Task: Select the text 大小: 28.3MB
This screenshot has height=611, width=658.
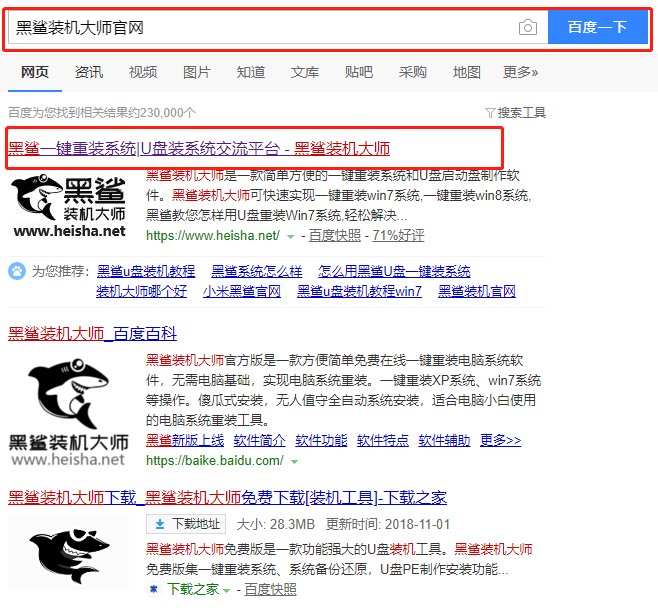Action: [x=276, y=524]
